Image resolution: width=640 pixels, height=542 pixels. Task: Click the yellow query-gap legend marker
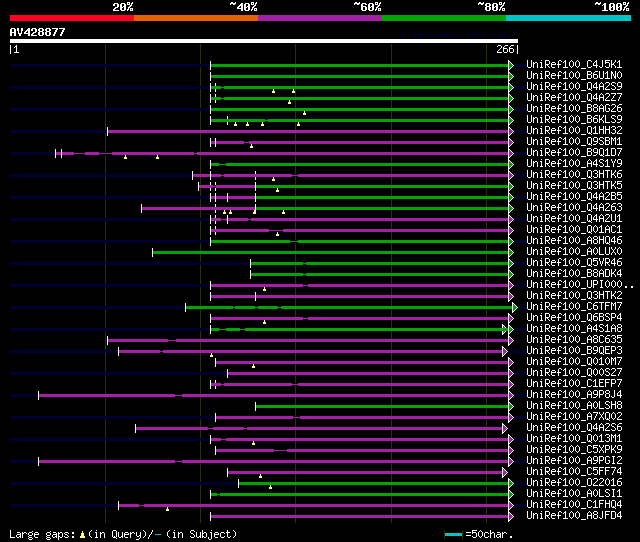tap(82, 534)
